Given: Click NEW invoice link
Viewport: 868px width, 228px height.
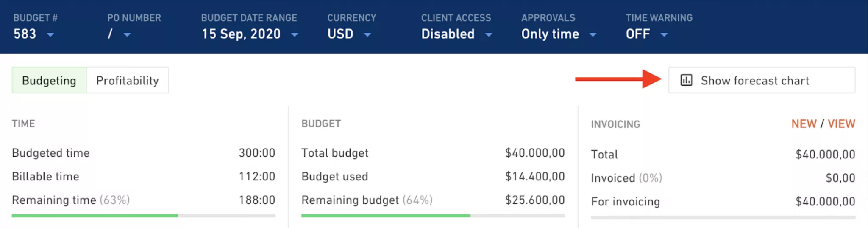Looking at the screenshot, I should coord(804,124).
